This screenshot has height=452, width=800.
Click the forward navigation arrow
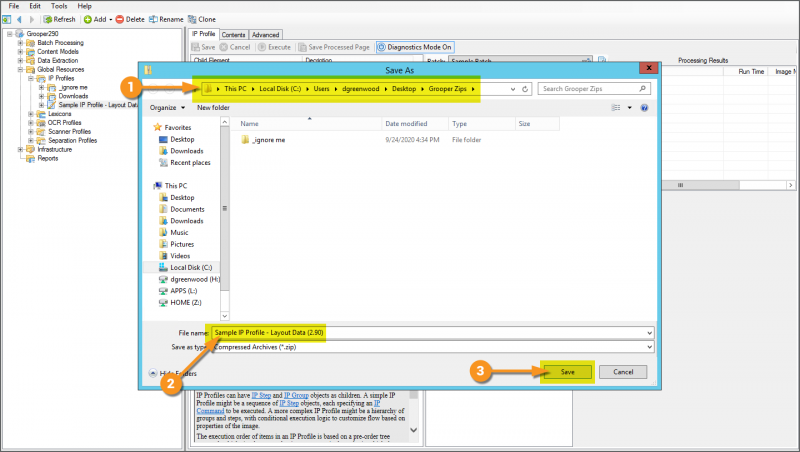(x=32, y=19)
